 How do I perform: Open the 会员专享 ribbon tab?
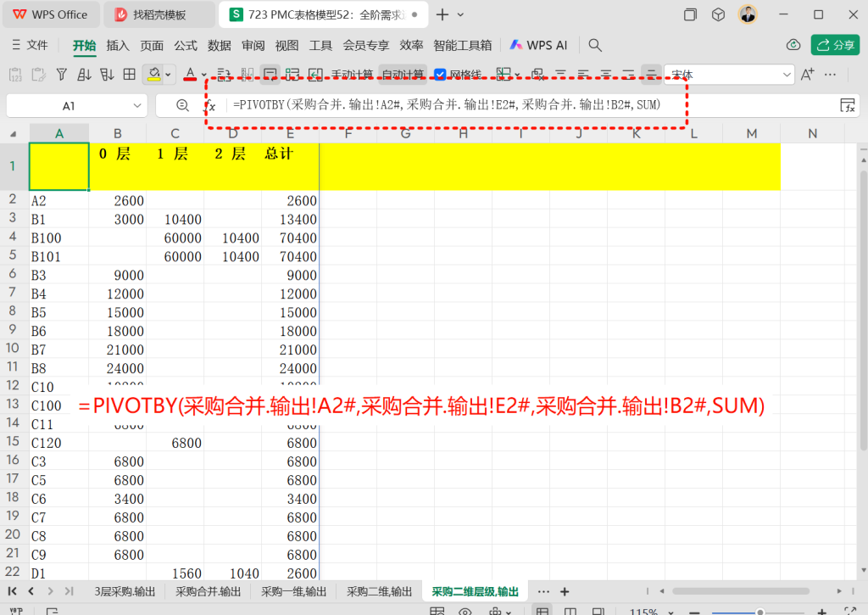(366, 46)
